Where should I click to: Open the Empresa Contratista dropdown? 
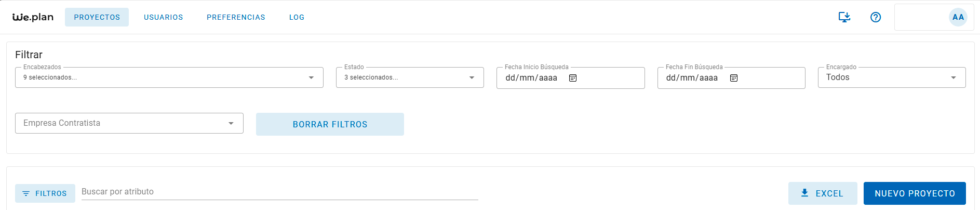tap(129, 123)
